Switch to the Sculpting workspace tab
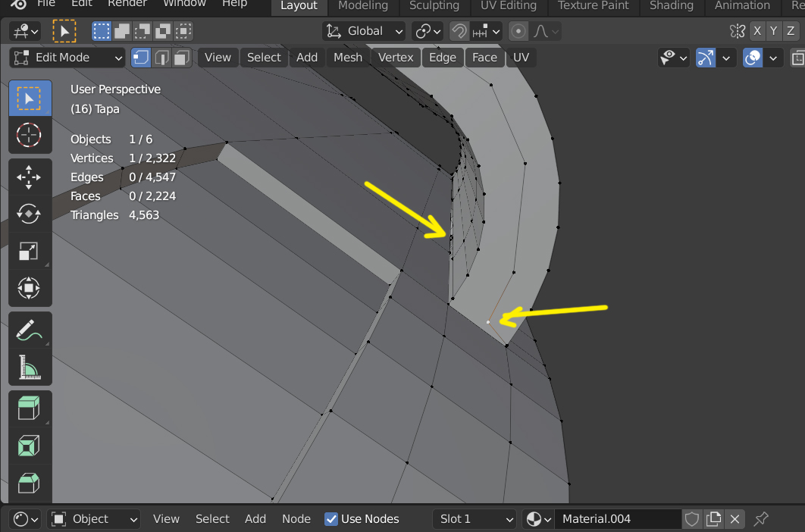The width and height of the screenshot is (805, 532). click(434, 5)
